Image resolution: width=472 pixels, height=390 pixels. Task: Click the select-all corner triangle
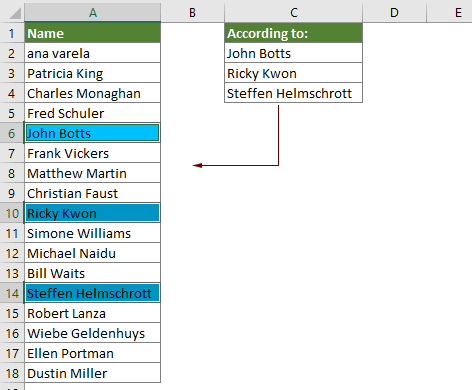[15, 13]
